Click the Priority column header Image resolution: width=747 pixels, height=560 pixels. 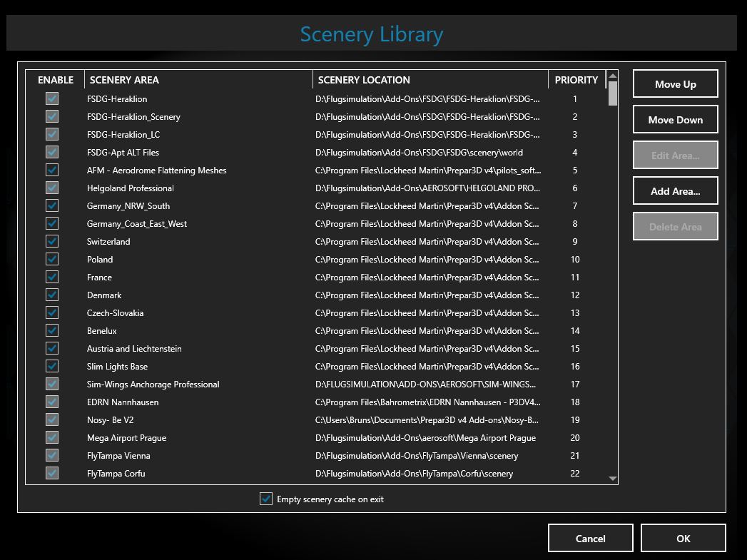[x=576, y=80]
